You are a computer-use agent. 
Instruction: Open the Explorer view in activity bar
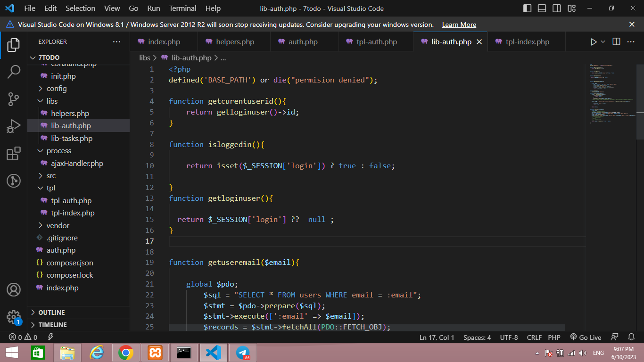13,45
